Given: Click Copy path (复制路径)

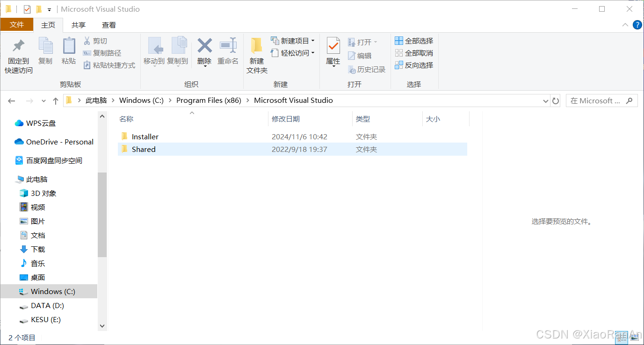Looking at the screenshot, I should pyautogui.click(x=102, y=53).
